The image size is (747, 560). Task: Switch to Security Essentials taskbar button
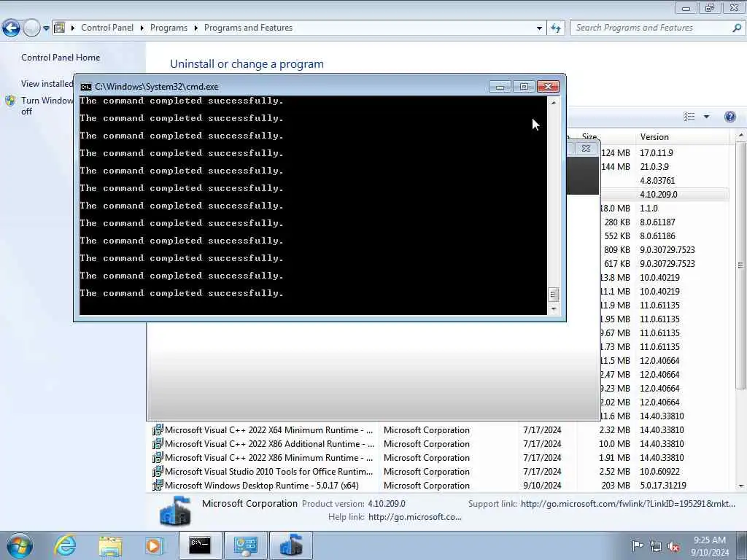point(291,545)
